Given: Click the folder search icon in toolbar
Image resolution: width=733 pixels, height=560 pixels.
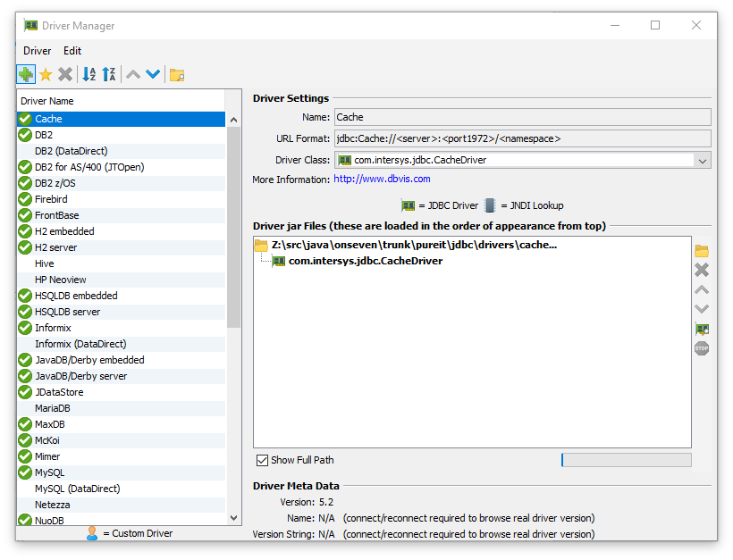Looking at the screenshot, I should coord(177,75).
